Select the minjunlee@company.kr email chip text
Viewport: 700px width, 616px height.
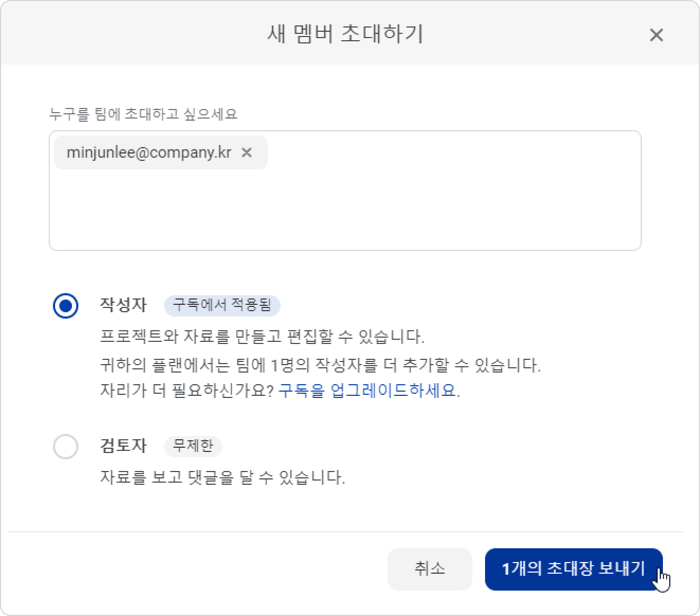tap(149, 152)
